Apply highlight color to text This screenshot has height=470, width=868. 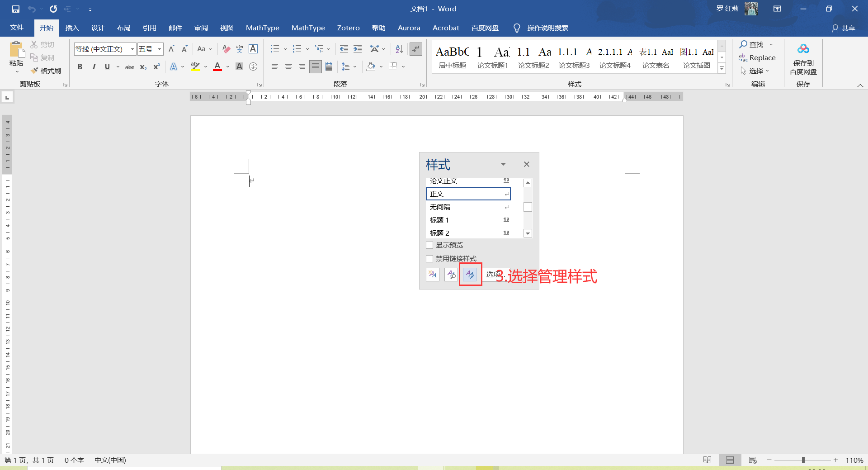pos(195,66)
